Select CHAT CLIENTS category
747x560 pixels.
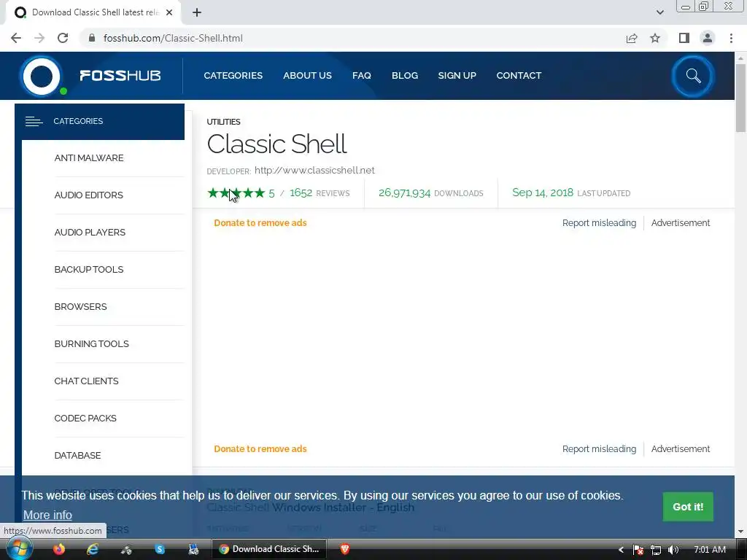tap(86, 381)
